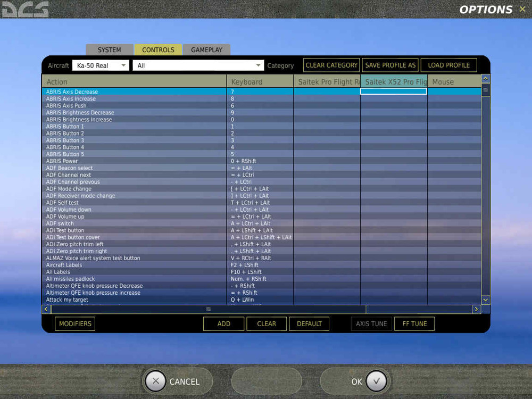
Task: Click keyboard binding 'F10 + LShift'
Action: 246,272
